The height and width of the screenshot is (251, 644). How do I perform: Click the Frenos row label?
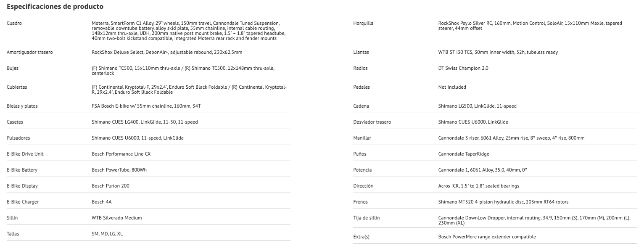pos(361,202)
